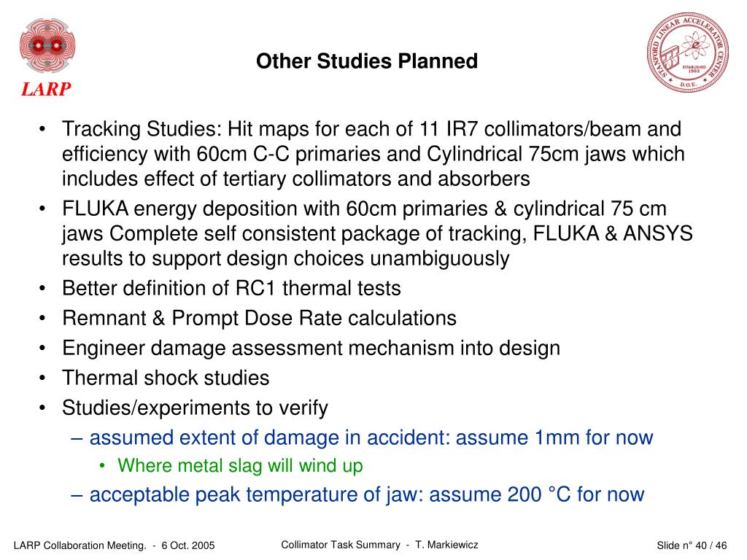This screenshot has height=560, width=747.
Task: Click the Stanford Linear Accelerator Center seal
Action: pyautogui.click(x=687, y=52)
